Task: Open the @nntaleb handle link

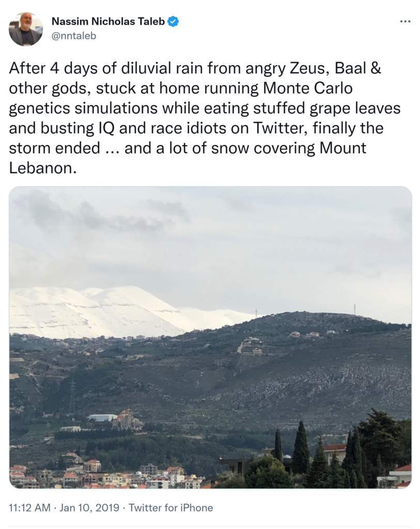Action: 74,36
